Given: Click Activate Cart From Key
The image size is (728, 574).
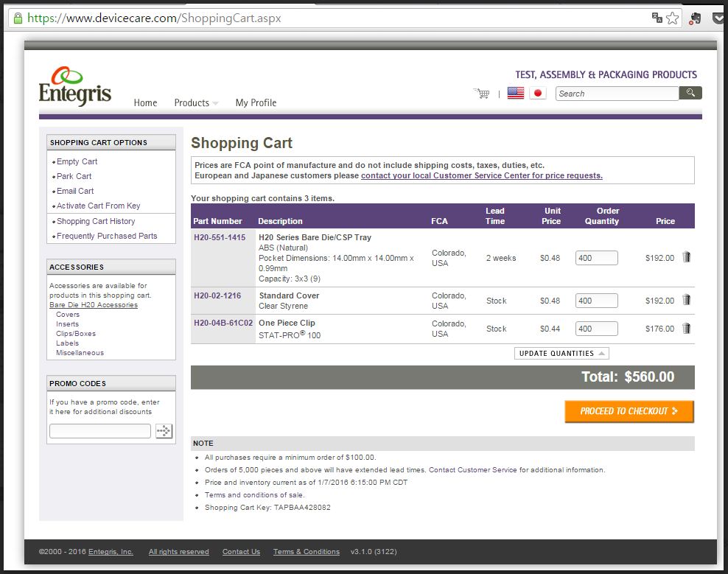Looking at the screenshot, I should pyautogui.click(x=99, y=206).
